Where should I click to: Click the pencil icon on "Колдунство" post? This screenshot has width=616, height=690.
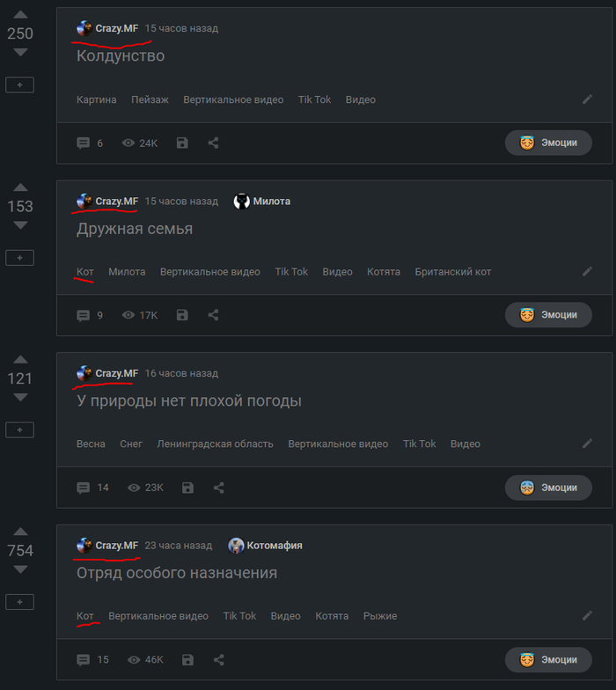pos(588,99)
